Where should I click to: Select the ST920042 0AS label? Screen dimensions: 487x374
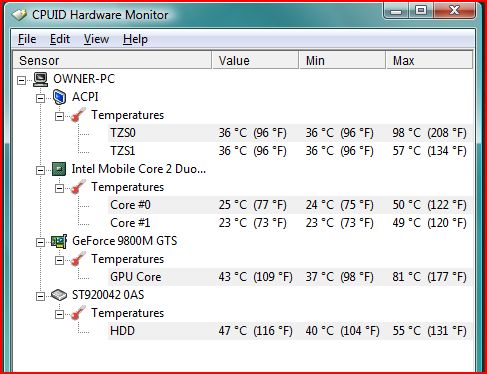(108, 295)
